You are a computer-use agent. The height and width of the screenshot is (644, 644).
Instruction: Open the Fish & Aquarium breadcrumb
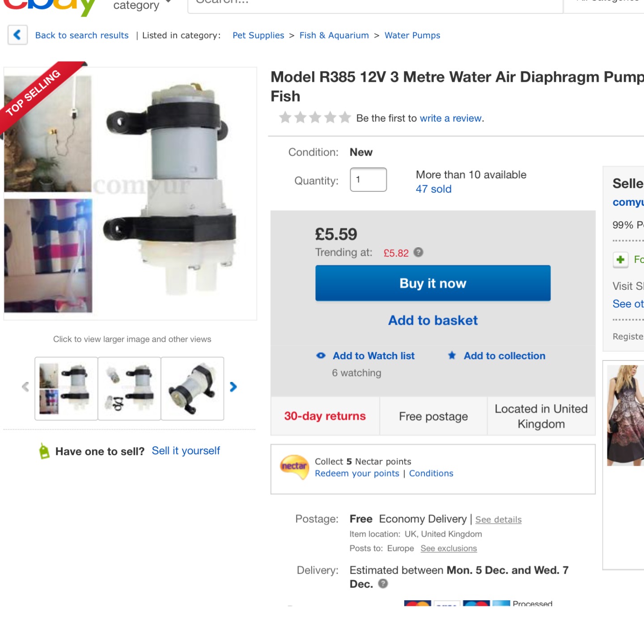tap(334, 35)
